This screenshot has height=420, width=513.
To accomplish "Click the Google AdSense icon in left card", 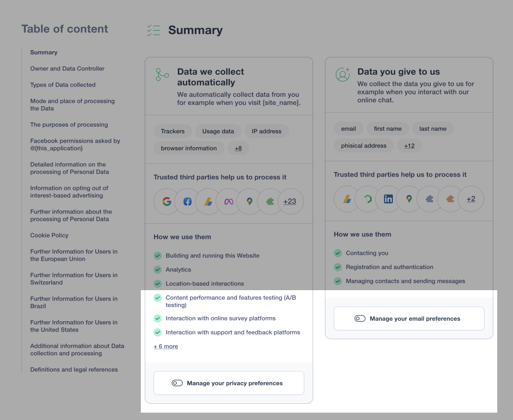I will point(207,201).
